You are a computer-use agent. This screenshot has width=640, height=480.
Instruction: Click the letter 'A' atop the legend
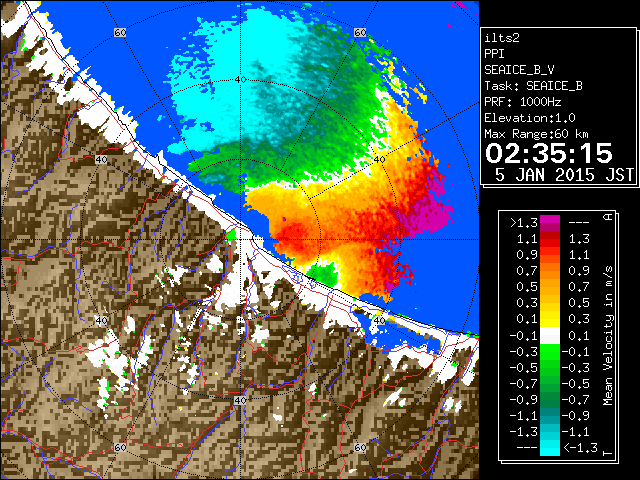click(x=608, y=217)
